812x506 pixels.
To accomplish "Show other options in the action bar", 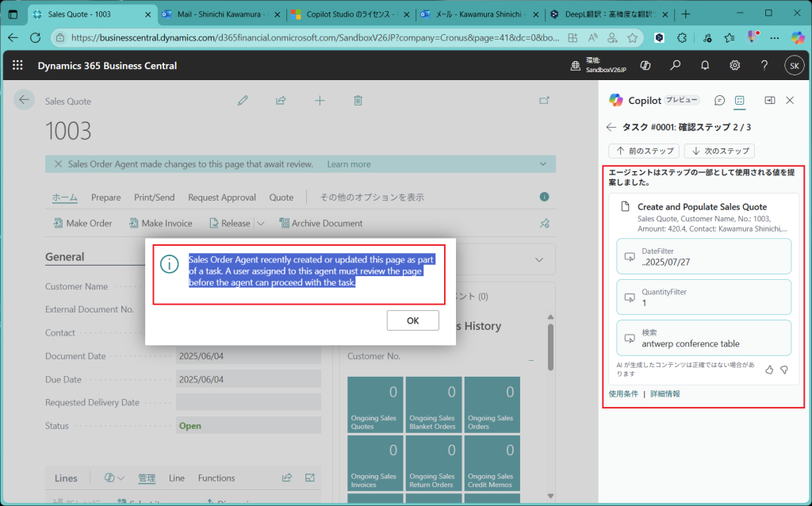I will click(372, 197).
